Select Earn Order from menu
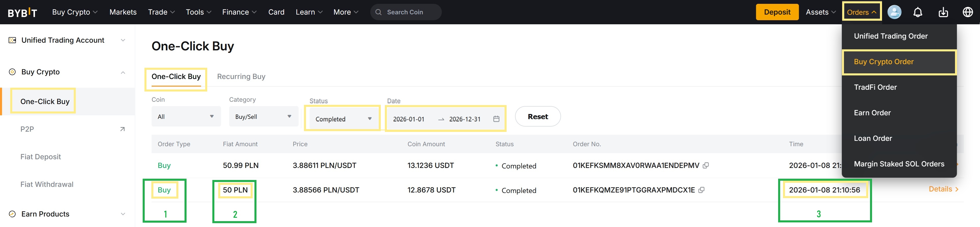 click(899, 113)
